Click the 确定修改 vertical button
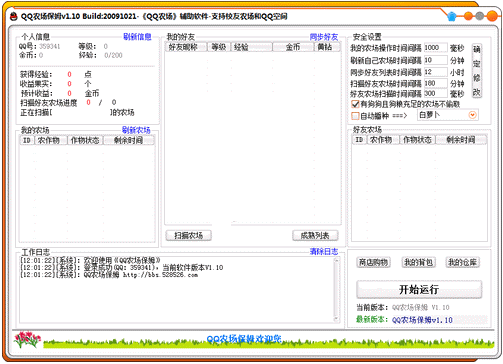This screenshot has width=503, height=364. [x=477, y=71]
